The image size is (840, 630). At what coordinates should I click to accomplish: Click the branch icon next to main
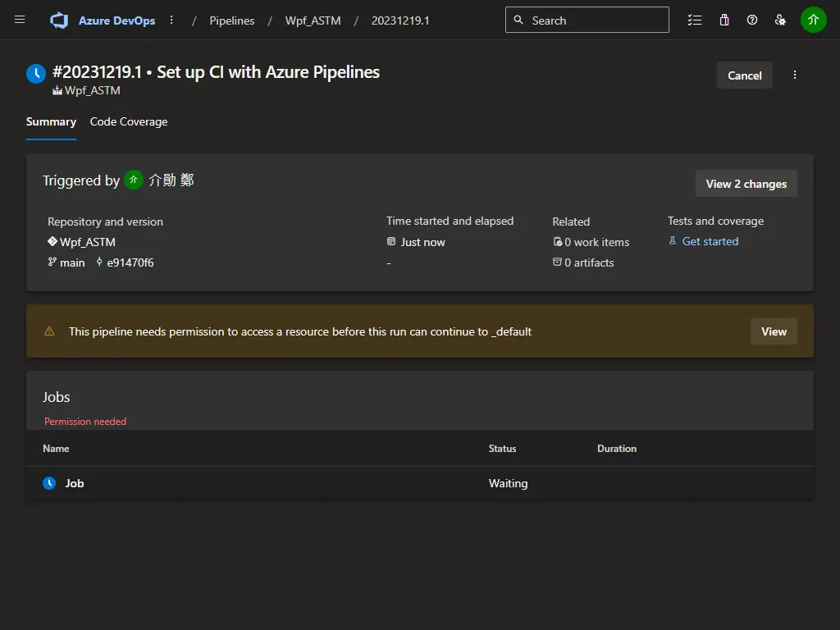pos(52,262)
